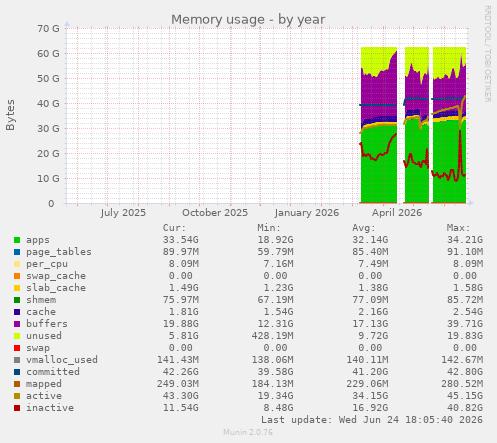Click slab_cache min value 1.23G

(x=278, y=288)
